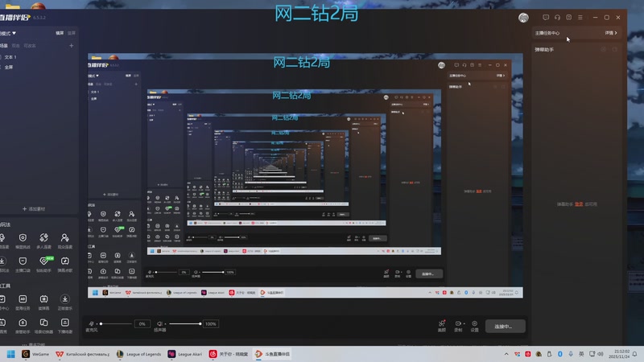Screen dimensions: 644x362
Task: Click the stream preview canvas
Action: pyautogui.click(x=305, y=175)
